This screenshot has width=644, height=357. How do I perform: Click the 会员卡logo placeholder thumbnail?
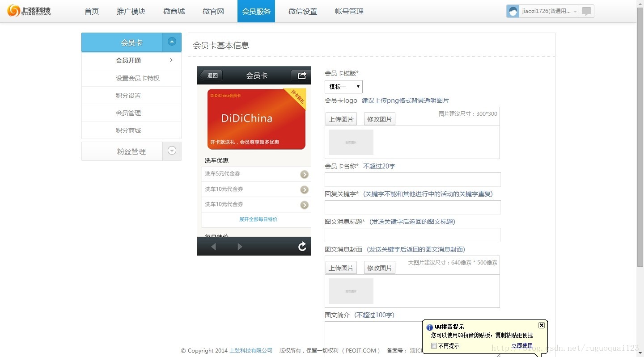coord(351,142)
